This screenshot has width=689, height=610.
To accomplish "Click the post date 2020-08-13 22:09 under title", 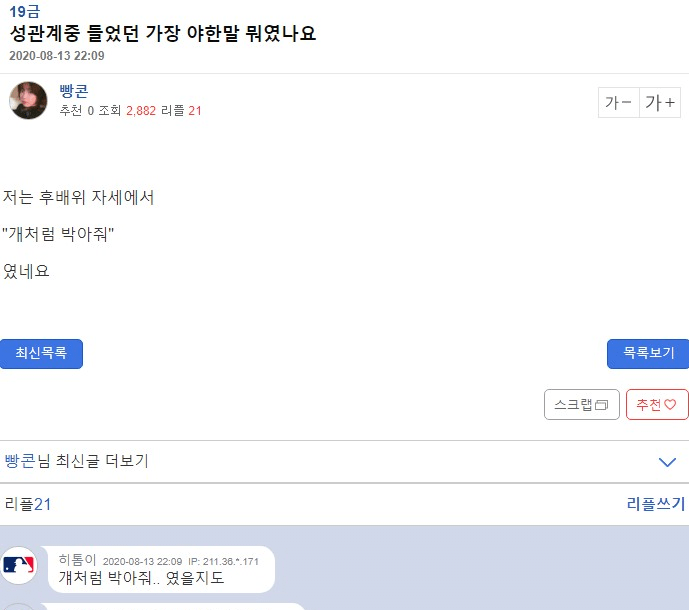I will coord(56,56).
